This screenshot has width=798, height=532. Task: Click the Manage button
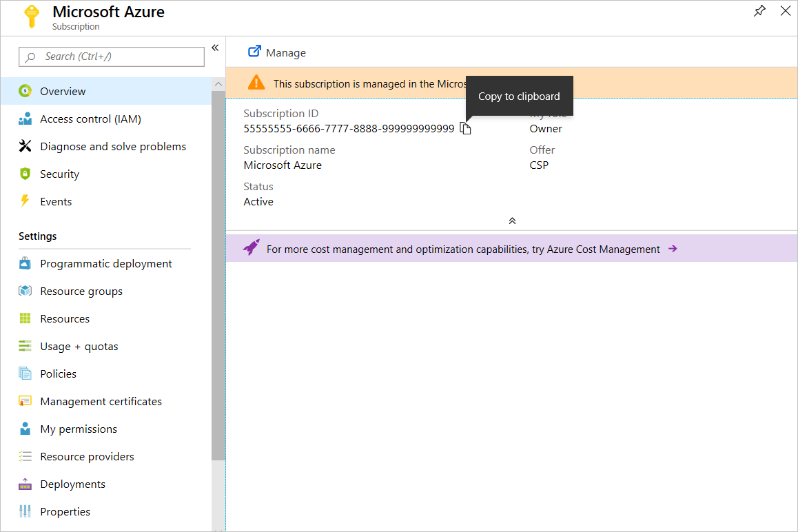coord(276,52)
